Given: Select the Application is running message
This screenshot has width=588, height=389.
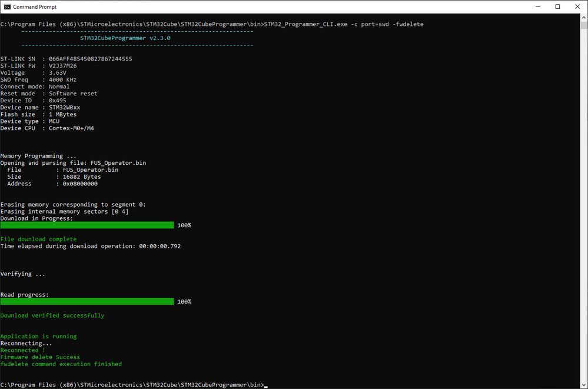Looking at the screenshot, I should (x=39, y=337).
